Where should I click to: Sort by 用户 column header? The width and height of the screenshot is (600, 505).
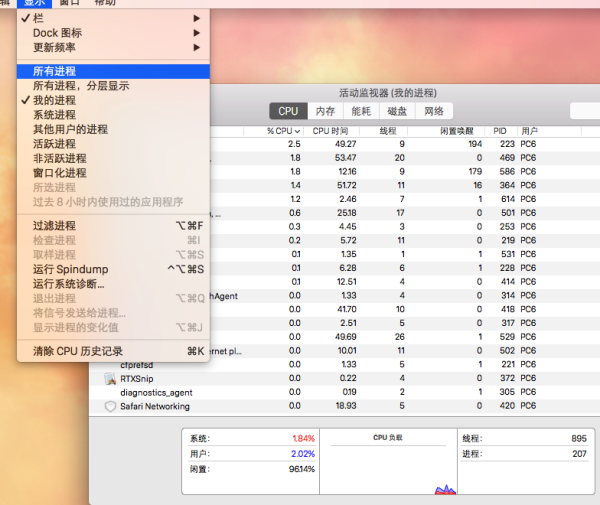click(549, 131)
